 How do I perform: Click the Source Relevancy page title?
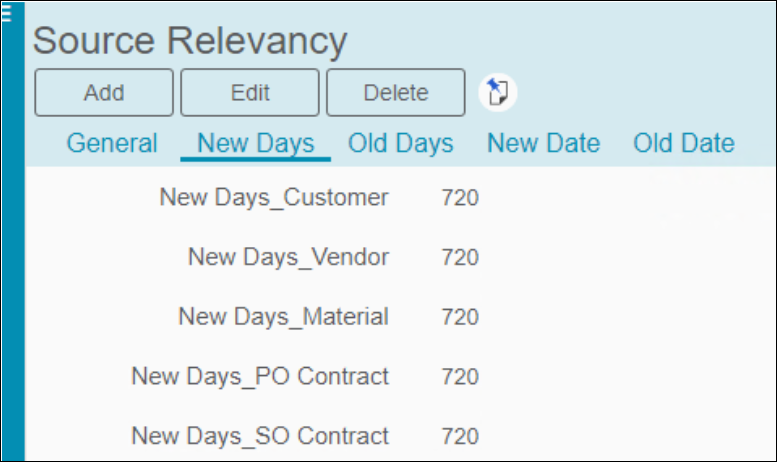[x=190, y=41]
